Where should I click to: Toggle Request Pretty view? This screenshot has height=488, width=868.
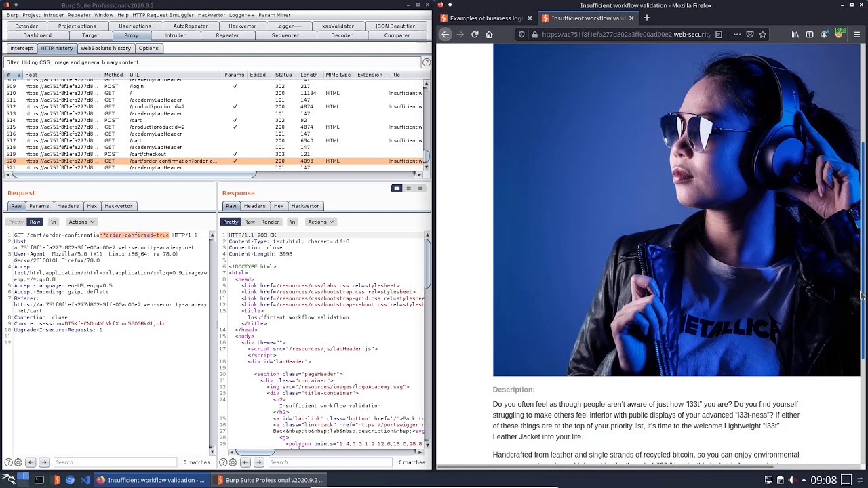click(x=16, y=222)
